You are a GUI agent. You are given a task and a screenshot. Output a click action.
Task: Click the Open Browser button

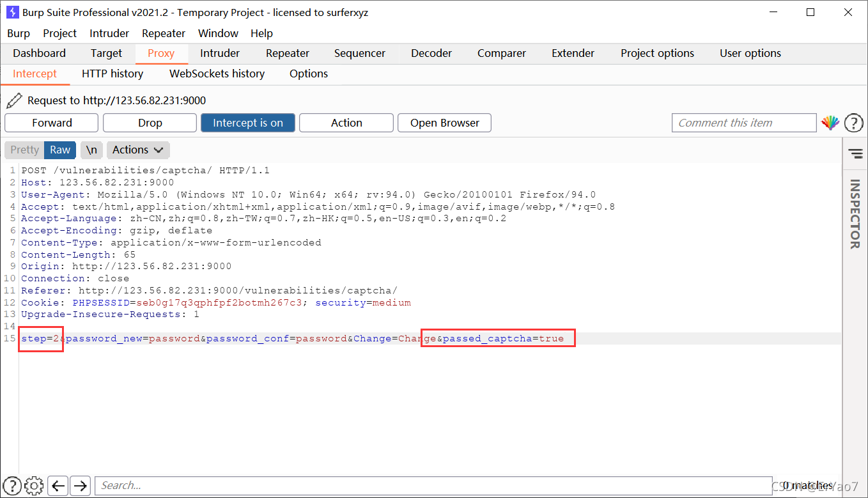445,123
